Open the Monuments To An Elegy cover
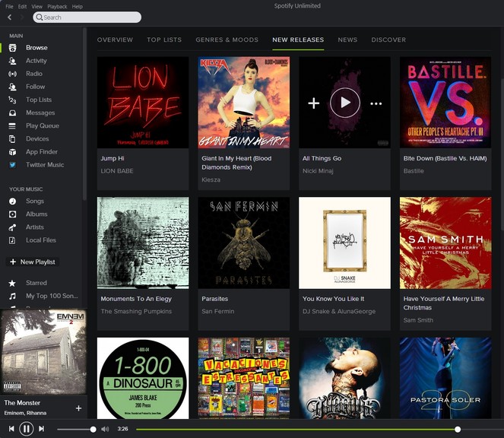 pos(143,243)
